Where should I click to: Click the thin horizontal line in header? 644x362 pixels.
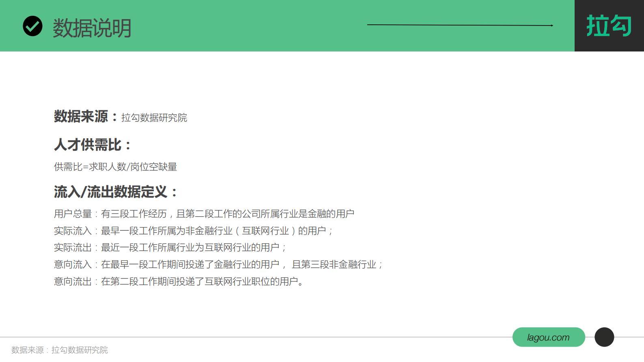click(x=459, y=25)
